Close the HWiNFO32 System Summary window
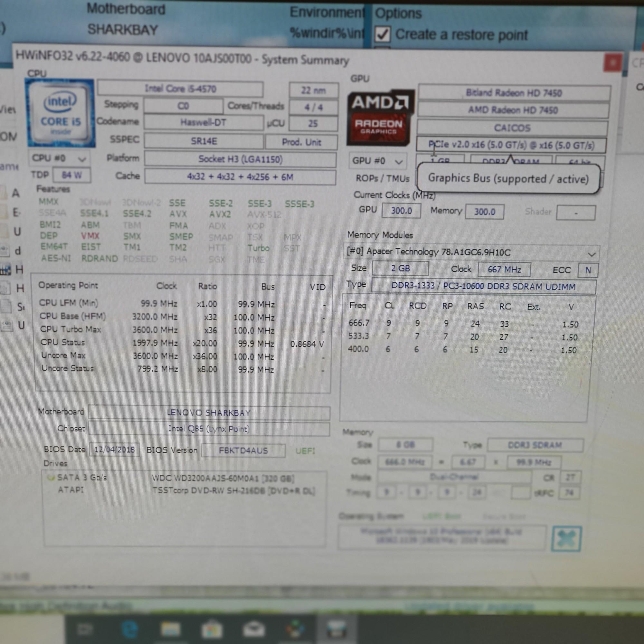Image resolution: width=644 pixels, height=644 pixels. pyautogui.click(x=612, y=63)
